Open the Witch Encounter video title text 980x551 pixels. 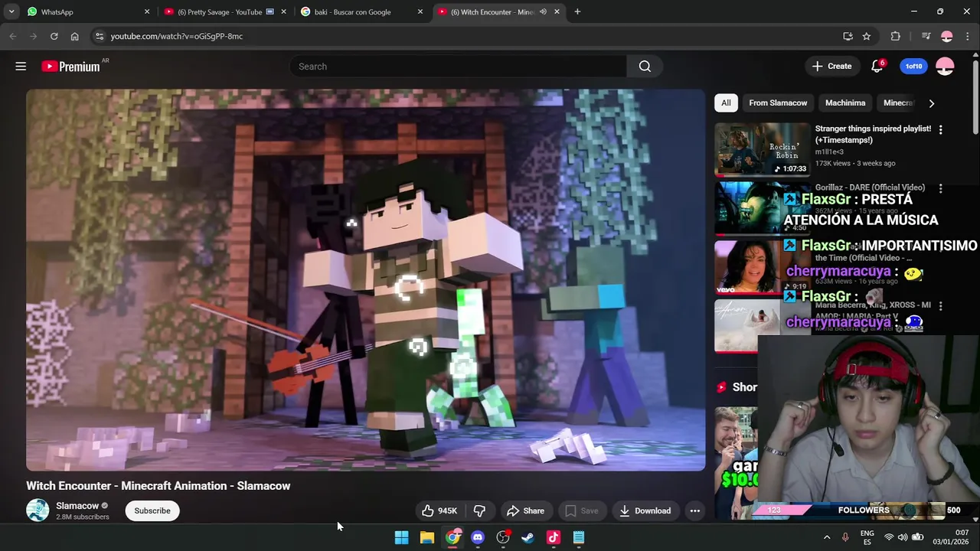[x=158, y=486]
